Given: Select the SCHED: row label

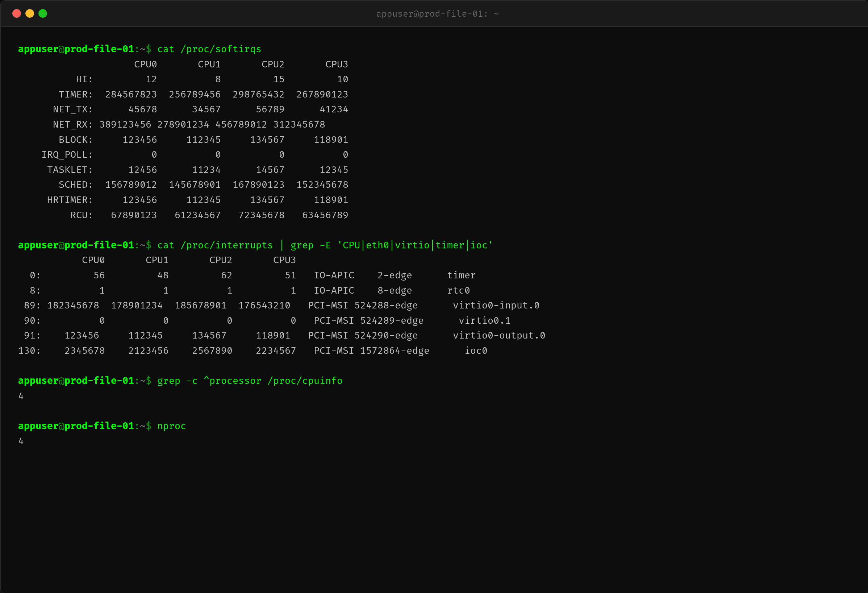Looking at the screenshot, I should point(76,184).
